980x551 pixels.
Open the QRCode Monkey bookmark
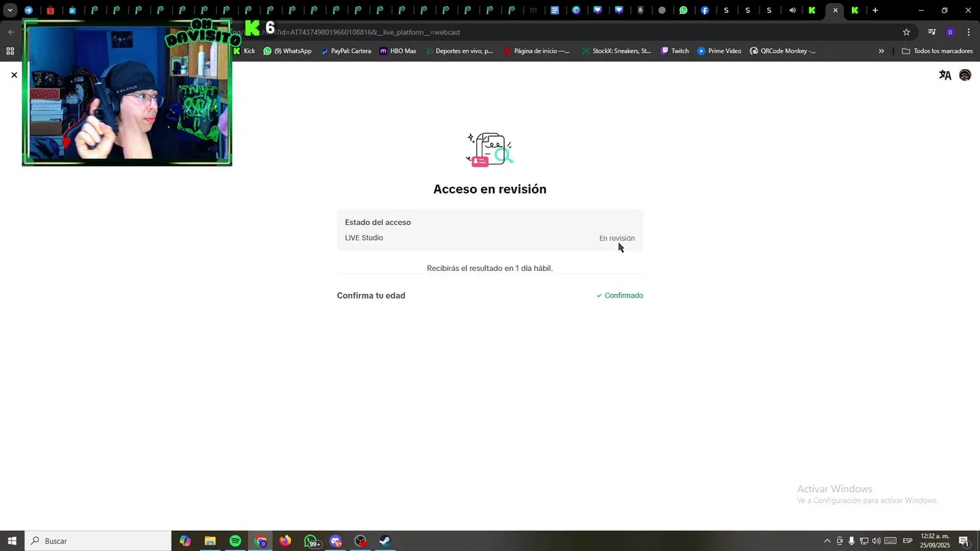point(782,51)
